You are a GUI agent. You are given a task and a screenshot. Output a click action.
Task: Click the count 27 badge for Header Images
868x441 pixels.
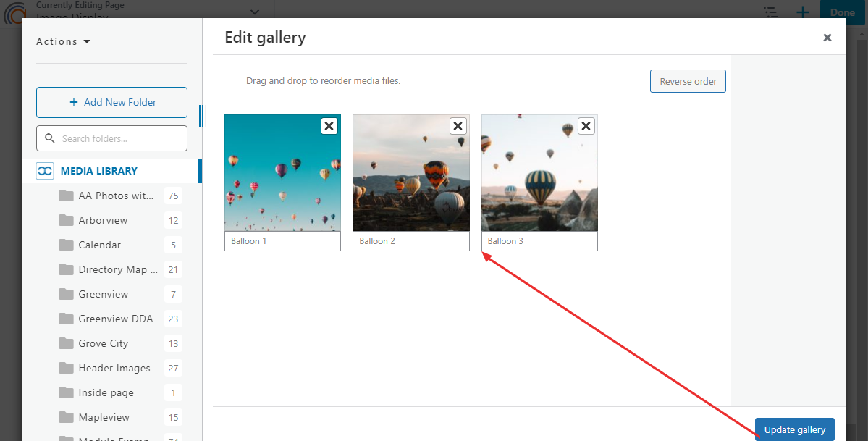[173, 369]
